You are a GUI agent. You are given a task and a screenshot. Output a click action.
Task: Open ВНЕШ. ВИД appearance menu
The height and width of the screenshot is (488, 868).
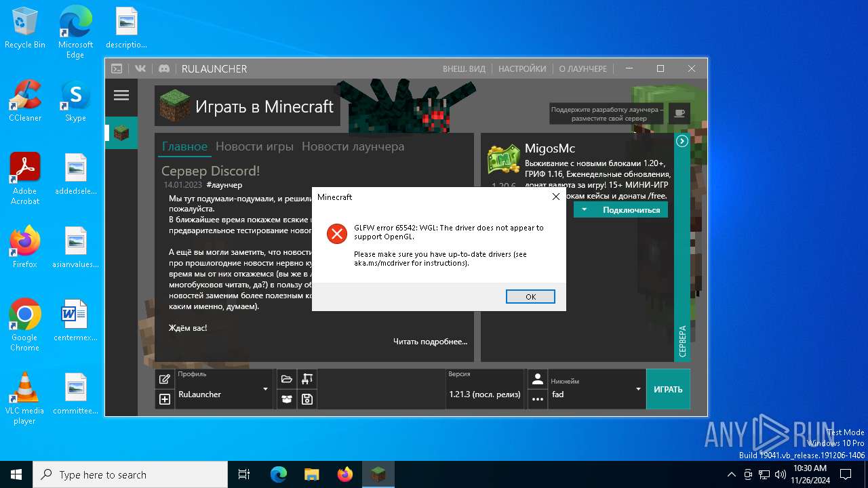(464, 68)
